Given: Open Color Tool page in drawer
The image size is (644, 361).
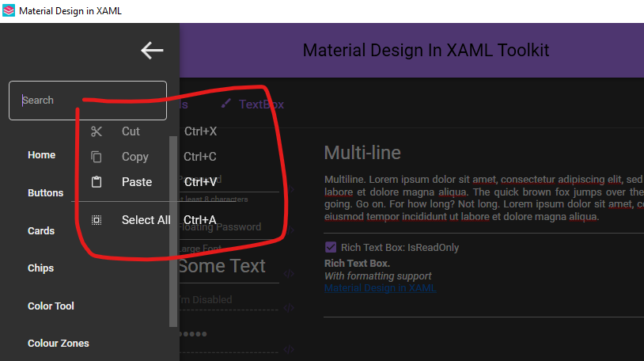Looking at the screenshot, I should pyautogui.click(x=51, y=306).
